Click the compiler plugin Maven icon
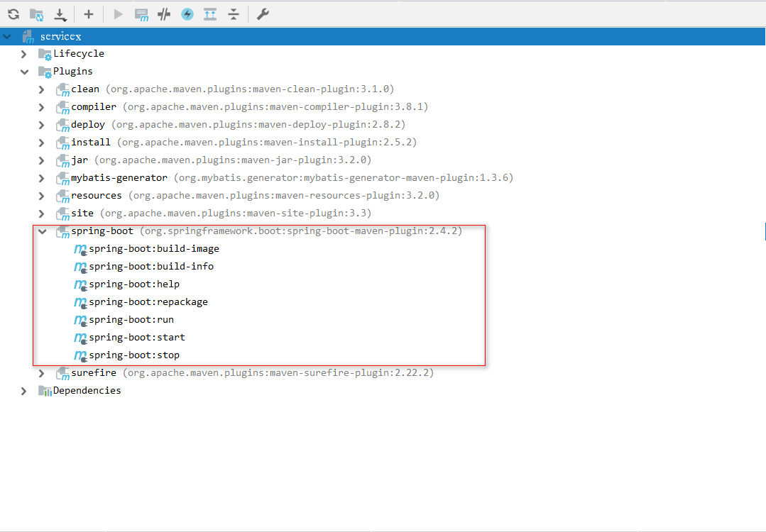Viewport: 766px width, 532px height. coord(63,108)
